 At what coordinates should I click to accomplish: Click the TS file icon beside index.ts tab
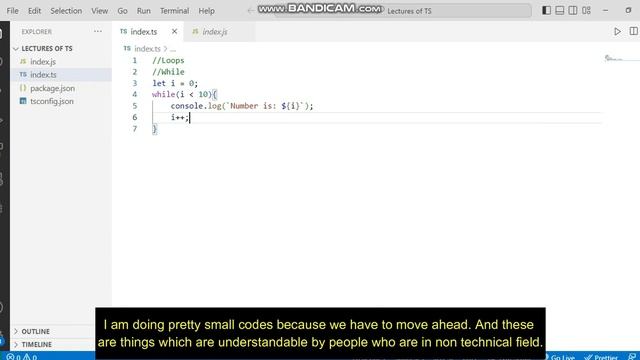(124, 31)
